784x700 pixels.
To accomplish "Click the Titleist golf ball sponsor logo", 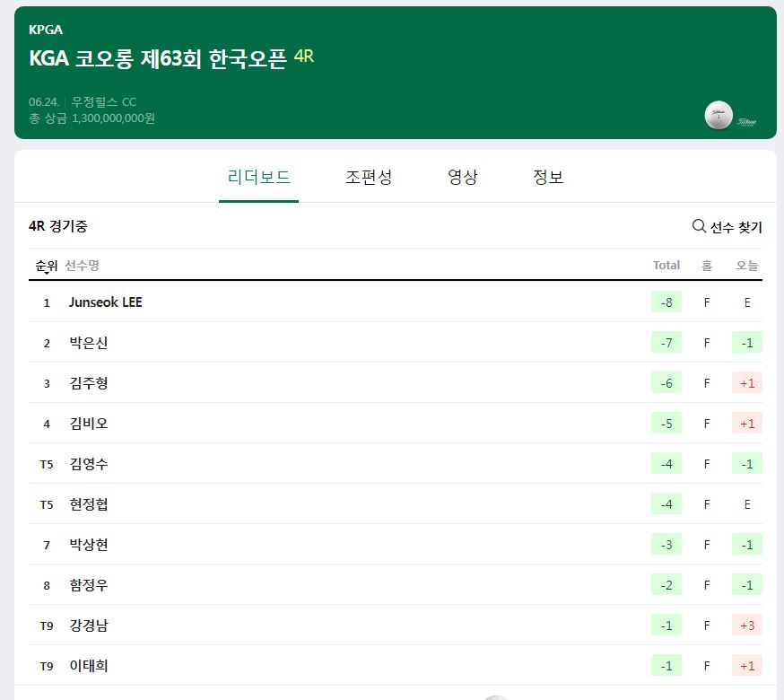I will point(719,115).
